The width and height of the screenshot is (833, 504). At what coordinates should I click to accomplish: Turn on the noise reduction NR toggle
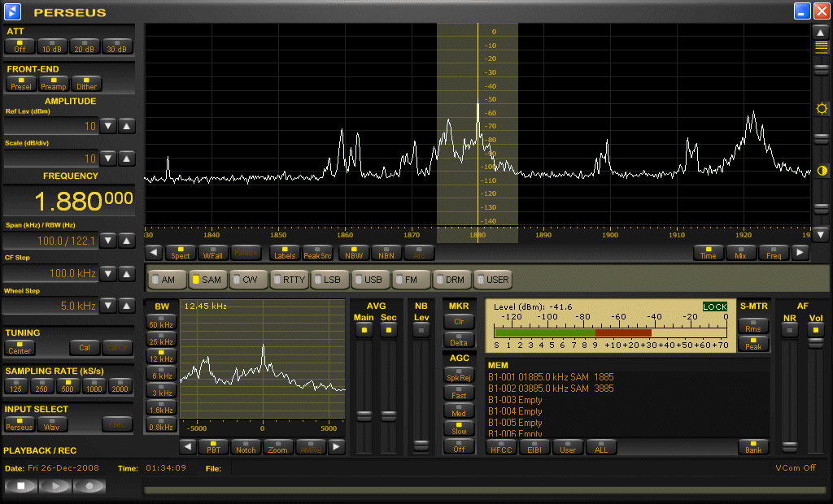click(789, 329)
